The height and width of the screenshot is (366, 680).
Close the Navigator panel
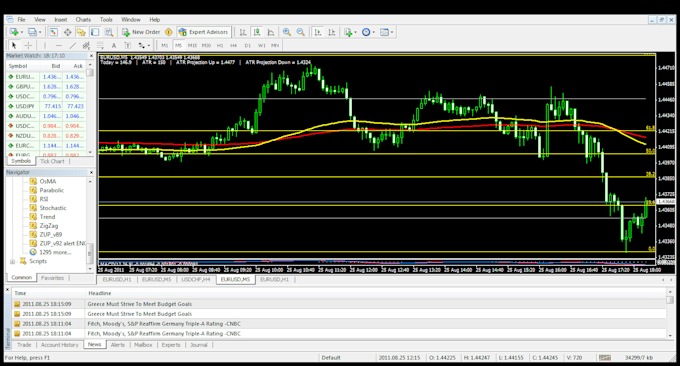pyautogui.click(x=91, y=173)
